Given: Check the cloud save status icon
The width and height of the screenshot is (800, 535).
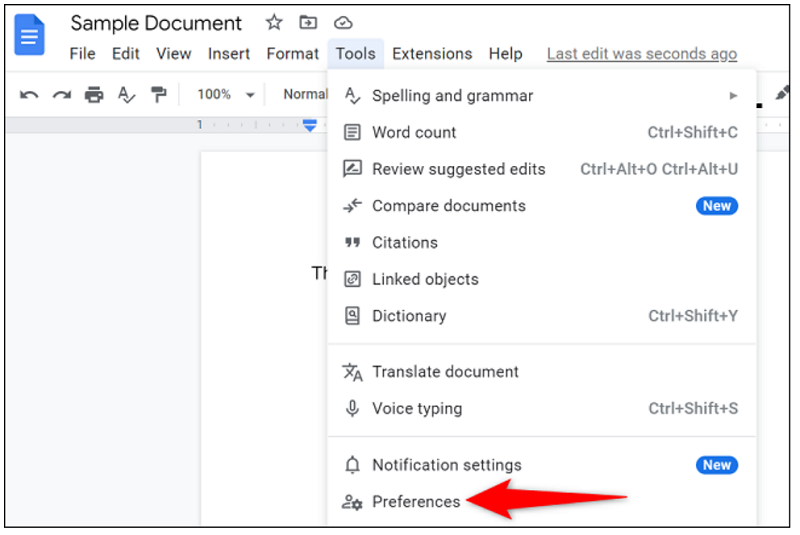Looking at the screenshot, I should pos(343,23).
